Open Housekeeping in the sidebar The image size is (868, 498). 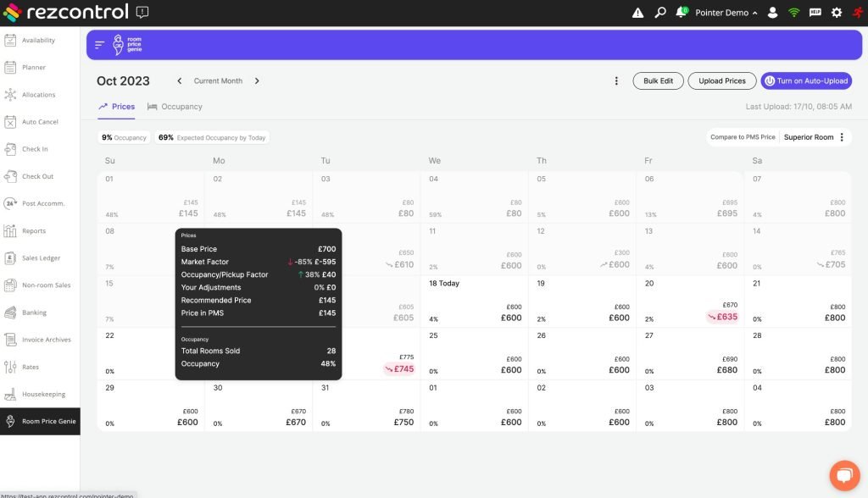[x=41, y=394]
